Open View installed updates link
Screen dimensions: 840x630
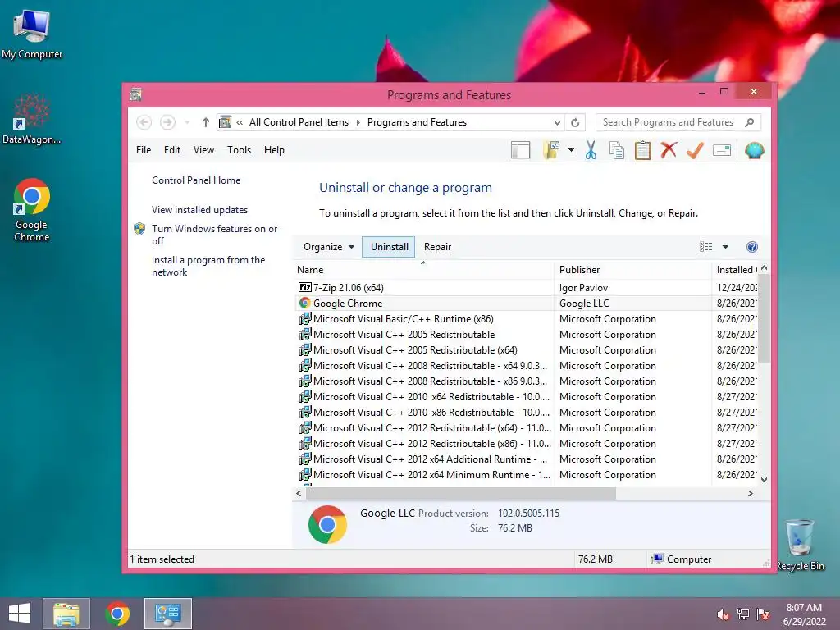[x=200, y=210]
